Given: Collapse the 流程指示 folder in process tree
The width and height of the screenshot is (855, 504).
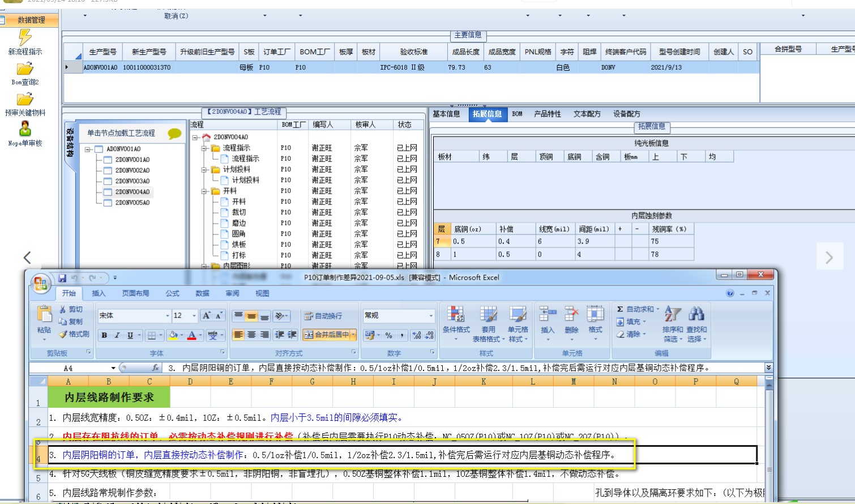Looking at the screenshot, I should coord(204,148).
